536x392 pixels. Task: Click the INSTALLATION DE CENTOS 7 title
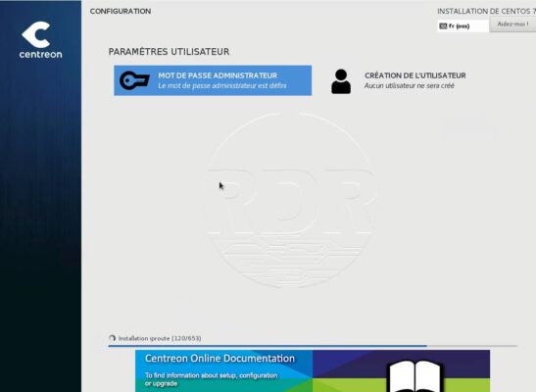(x=486, y=12)
